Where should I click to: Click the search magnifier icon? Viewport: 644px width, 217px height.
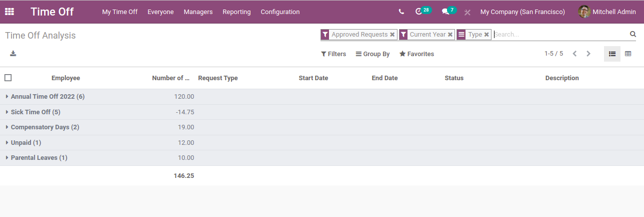coord(633,35)
